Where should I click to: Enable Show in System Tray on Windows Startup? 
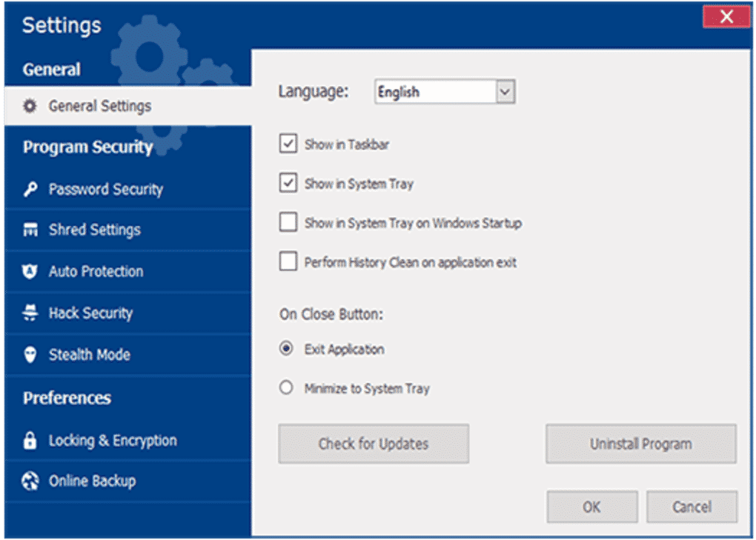pos(288,222)
